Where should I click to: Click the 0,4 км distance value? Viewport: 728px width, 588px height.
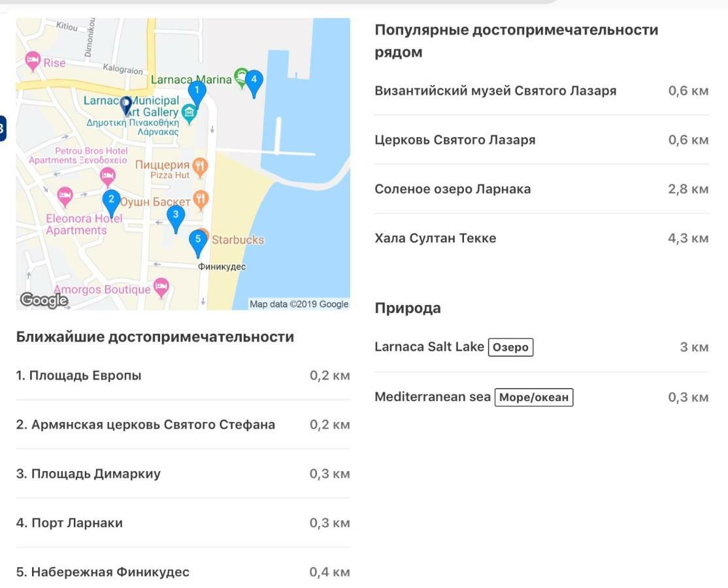tap(329, 572)
